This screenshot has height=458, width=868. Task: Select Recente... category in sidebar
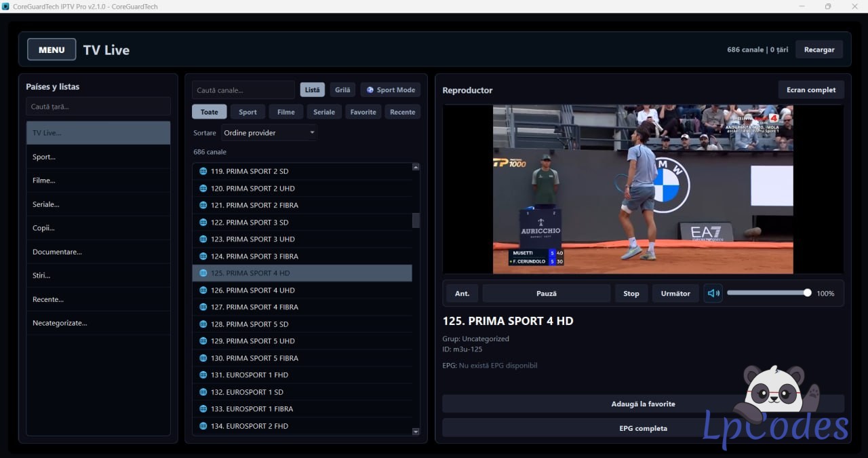(98, 299)
